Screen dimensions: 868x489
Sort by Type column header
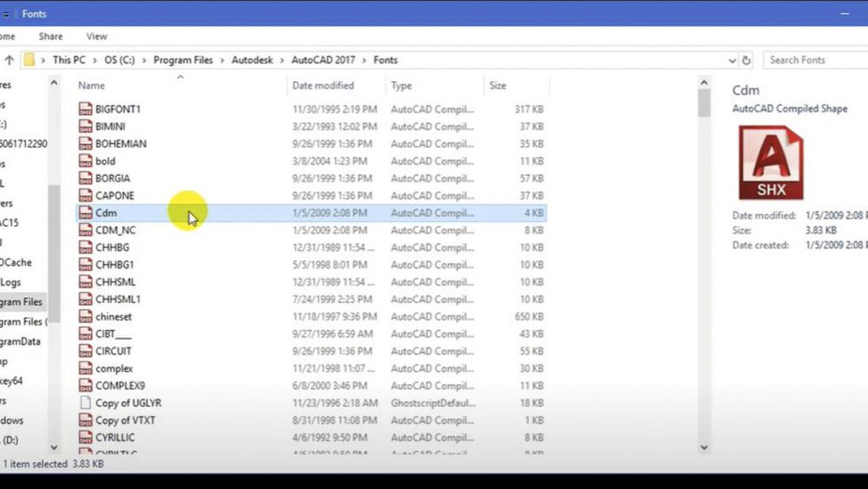click(401, 85)
